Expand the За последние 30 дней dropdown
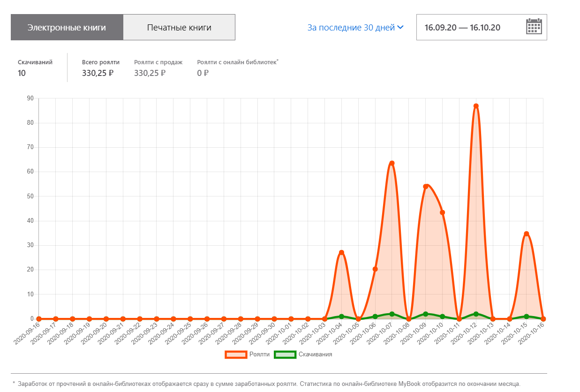This screenshot has width=580, height=392. click(351, 27)
